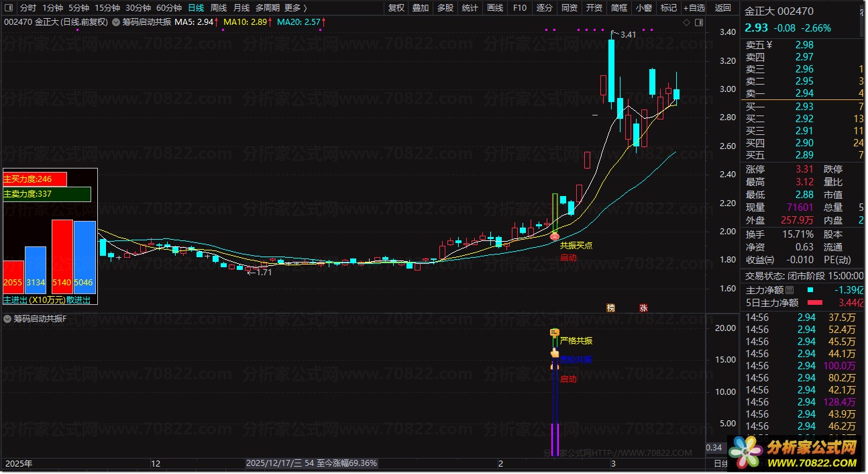868x474 pixels.
Task: Toggle the right panel icon near price axis
Action: click(x=698, y=22)
